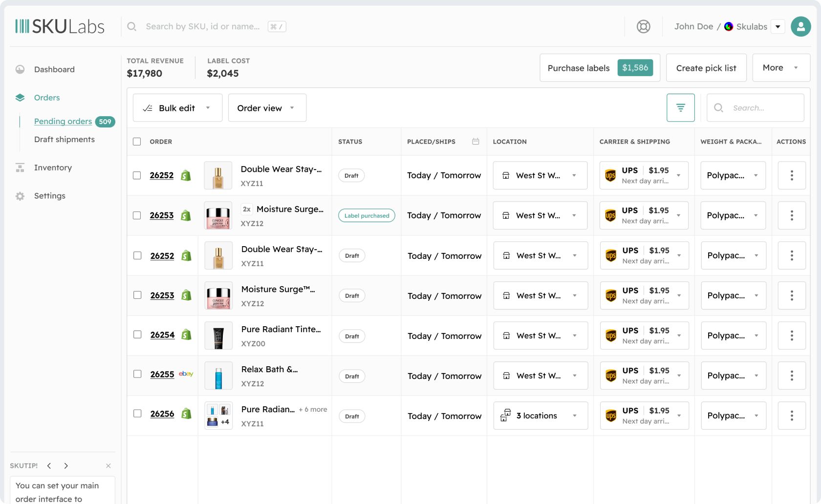This screenshot has height=504, width=821.
Task: Show next SKUTIP with right arrow
Action: 66,466
